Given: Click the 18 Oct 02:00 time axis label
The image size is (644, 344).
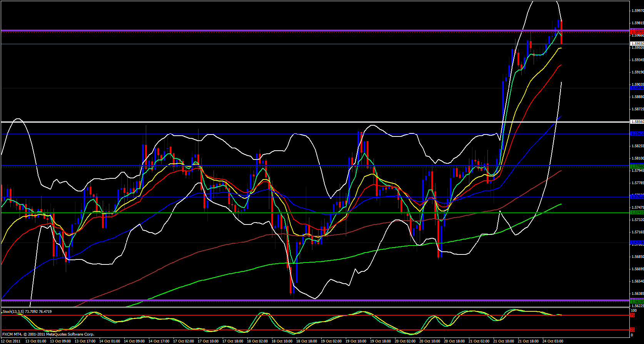Looking at the screenshot, I should [x=257, y=341].
